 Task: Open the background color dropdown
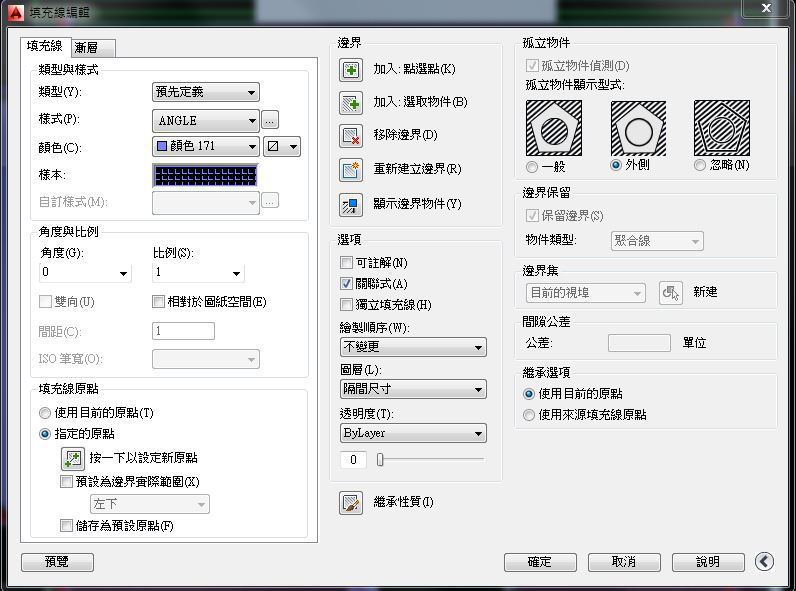282,146
